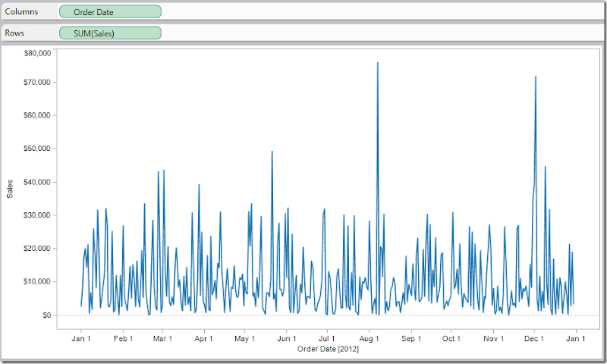Click the Feb 1 date label
Screen dimensions: 607x364
123,338
